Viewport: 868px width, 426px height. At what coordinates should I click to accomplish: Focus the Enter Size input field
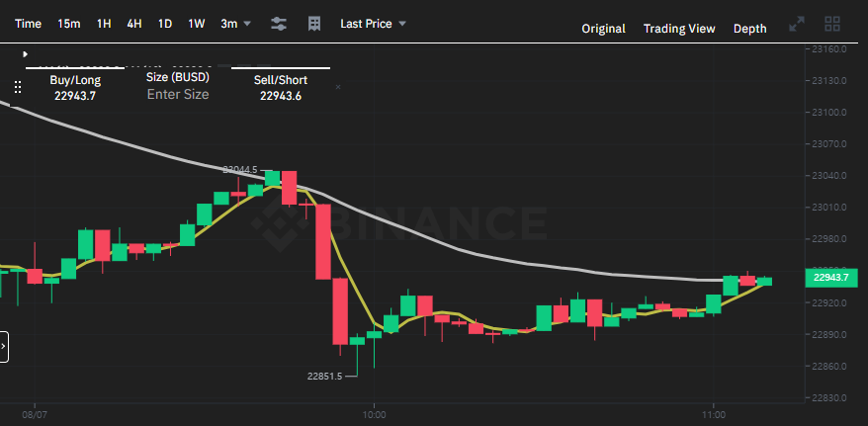(178, 95)
